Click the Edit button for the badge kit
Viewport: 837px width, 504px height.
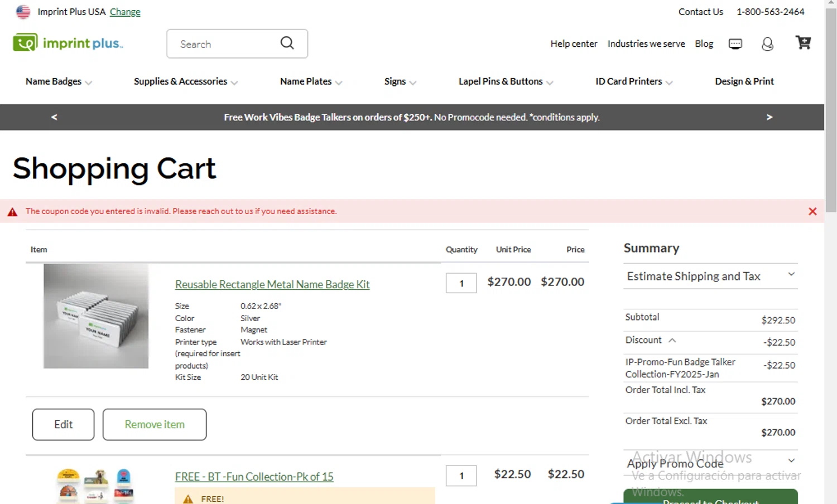point(63,424)
